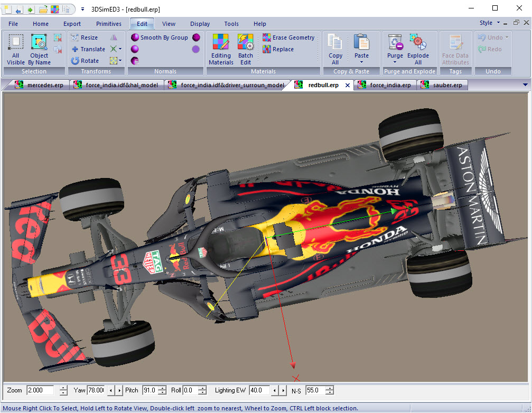Viewport: 532px width, 413px height.
Task: Click the mirror triangle icon next to Resize
Action: [114, 37]
